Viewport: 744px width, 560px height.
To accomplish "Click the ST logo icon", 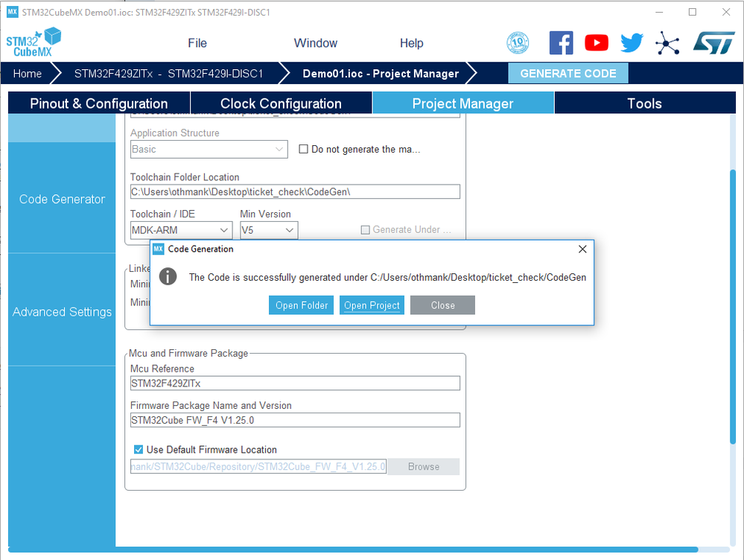I will click(714, 43).
